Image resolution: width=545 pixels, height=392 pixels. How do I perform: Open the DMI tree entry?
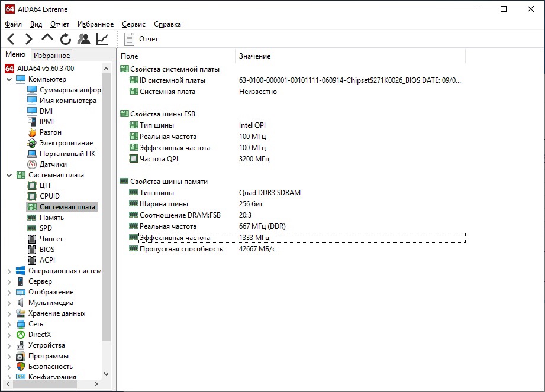pos(46,111)
